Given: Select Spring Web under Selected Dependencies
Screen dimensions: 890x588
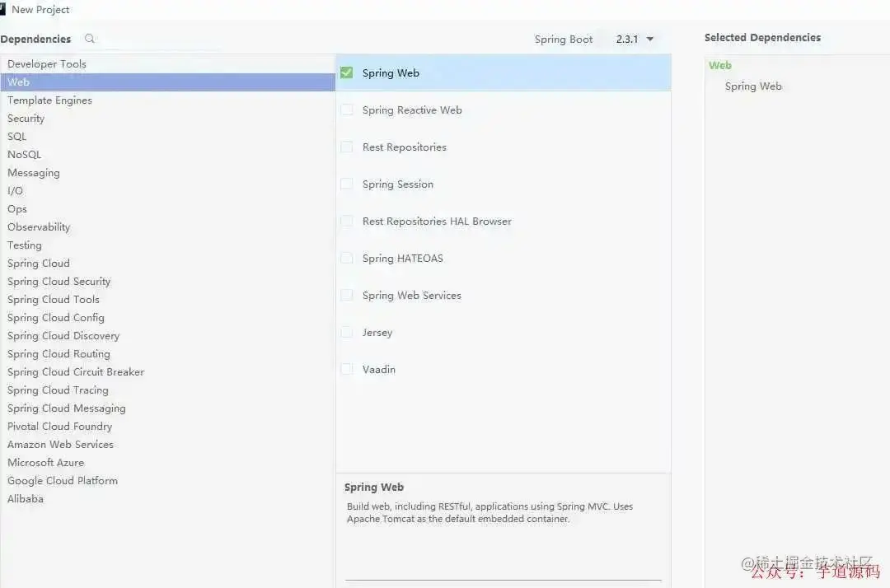Looking at the screenshot, I should pos(753,86).
